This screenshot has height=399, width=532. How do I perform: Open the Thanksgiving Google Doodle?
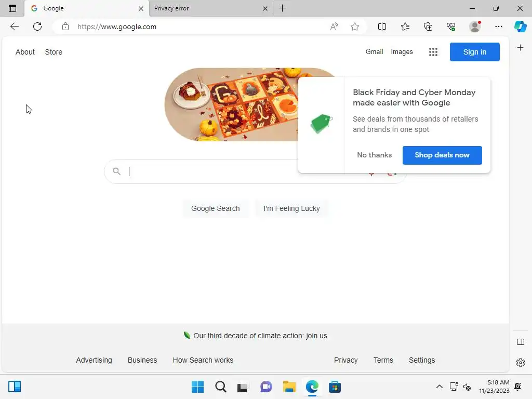(x=231, y=104)
